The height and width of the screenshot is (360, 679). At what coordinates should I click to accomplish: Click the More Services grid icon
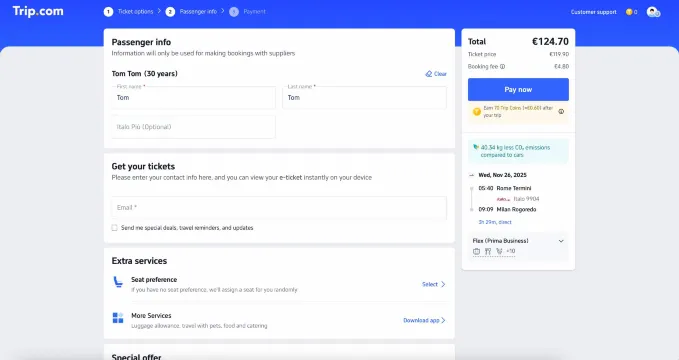click(118, 318)
